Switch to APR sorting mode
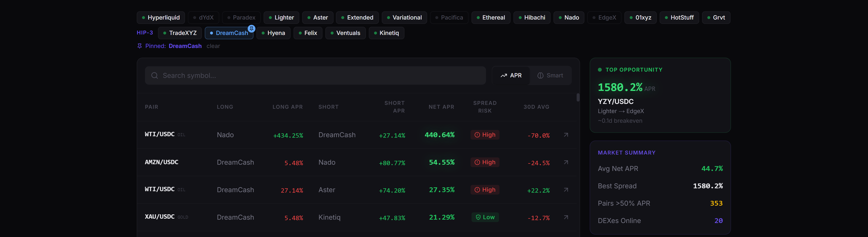The width and height of the screenshot is (868, 237). point(511,75)
